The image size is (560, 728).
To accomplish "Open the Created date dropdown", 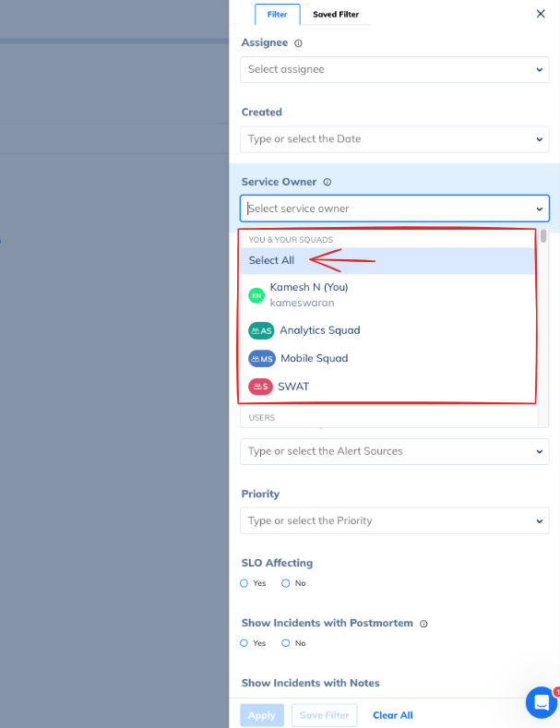I will click(394, 139).
